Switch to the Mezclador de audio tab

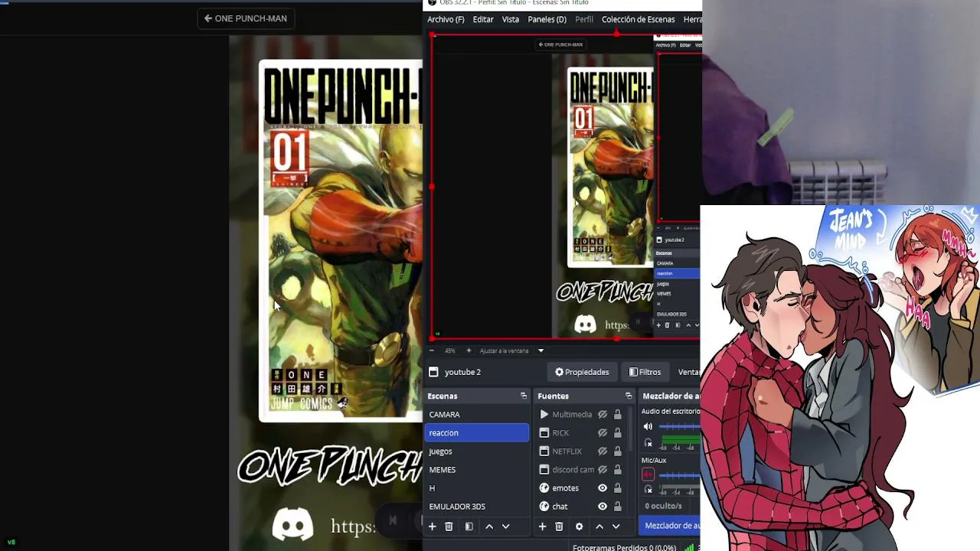[671, 526]
